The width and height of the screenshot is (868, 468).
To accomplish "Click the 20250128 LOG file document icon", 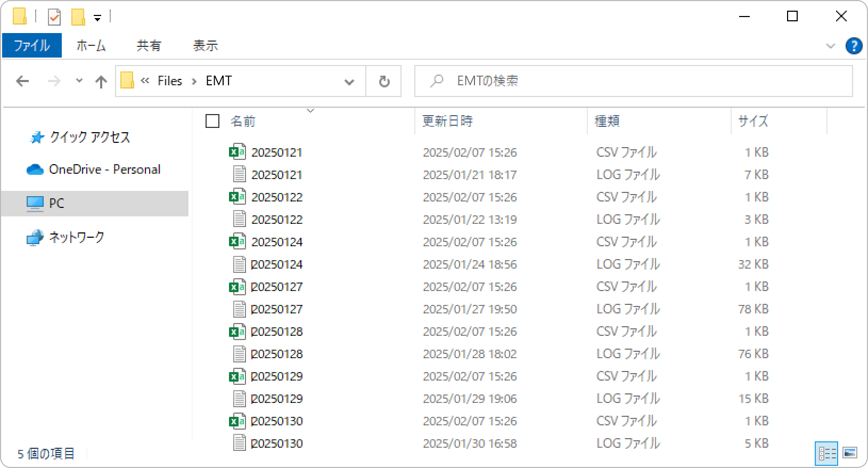I will (240, 353).
